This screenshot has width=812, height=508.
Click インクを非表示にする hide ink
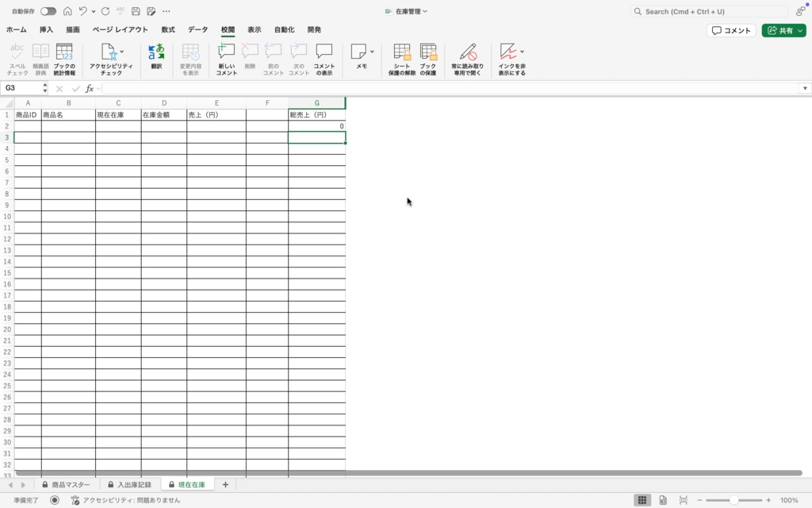click(510, 59)
